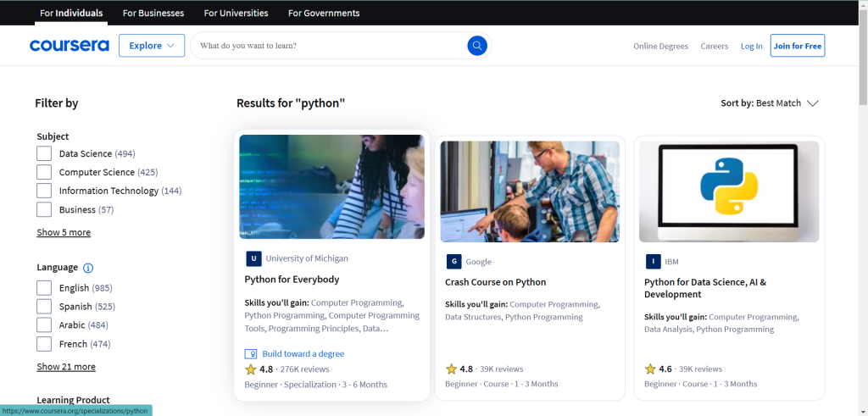
Task: Click the Python for Everybody course thumbnail
Action: pyautogui.click(x=331, y=187)
